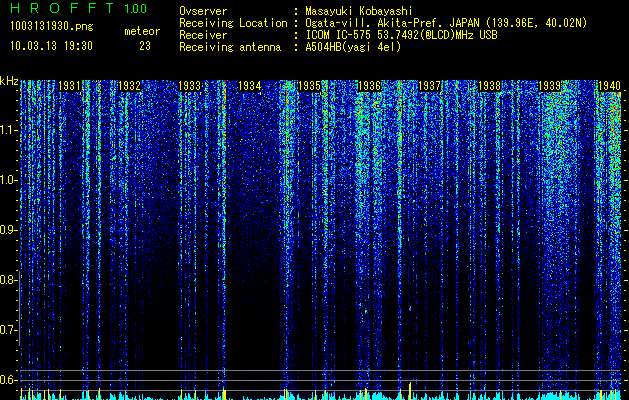This screenshot has width=629, height=400.
Task: Click the 1939 time marker
Action: coord(550,86)
